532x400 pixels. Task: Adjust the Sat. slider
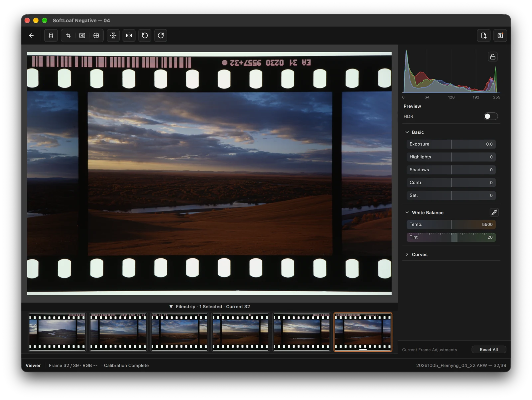pyautogui.click(x=451, y=196)
